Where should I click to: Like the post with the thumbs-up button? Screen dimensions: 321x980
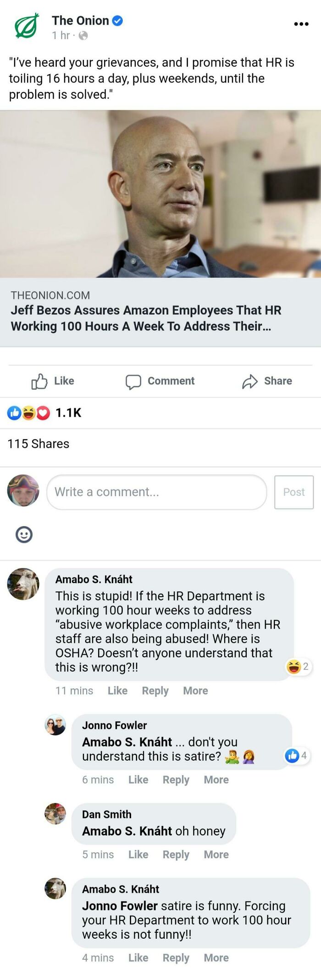tap(53, 381)
